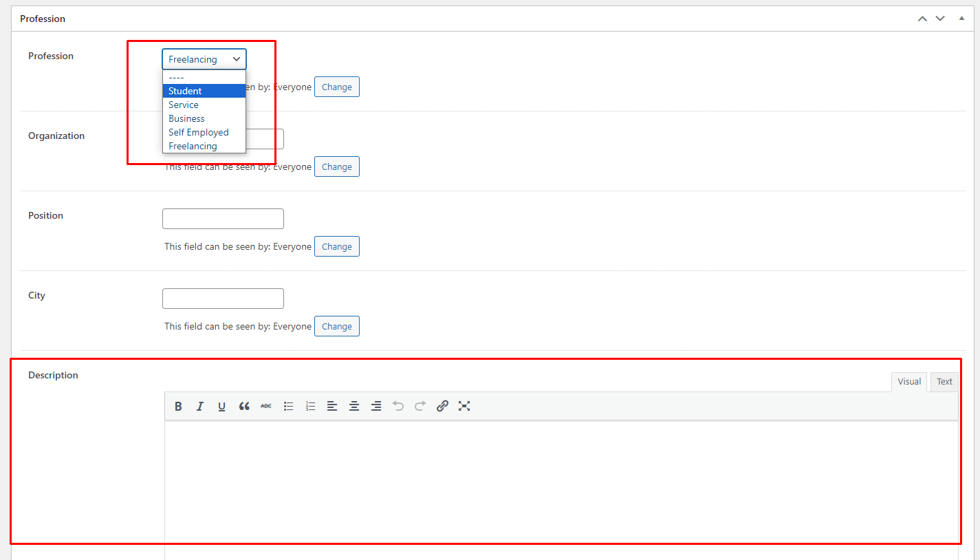
Task: Click the Organization text input
Action: pos(265,139)
